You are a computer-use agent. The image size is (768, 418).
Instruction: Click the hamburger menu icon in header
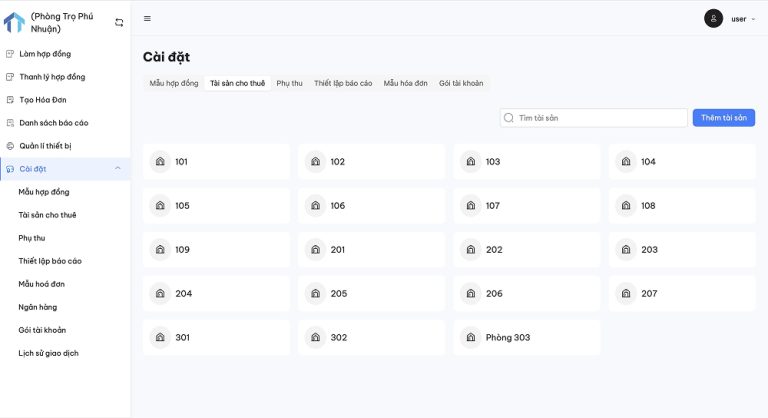click(148, 18)
